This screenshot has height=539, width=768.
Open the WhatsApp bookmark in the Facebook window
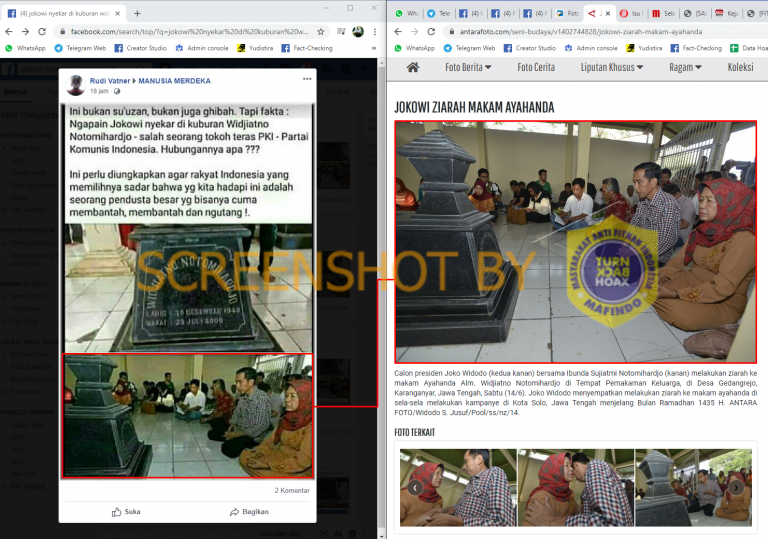tap(25, 48)
